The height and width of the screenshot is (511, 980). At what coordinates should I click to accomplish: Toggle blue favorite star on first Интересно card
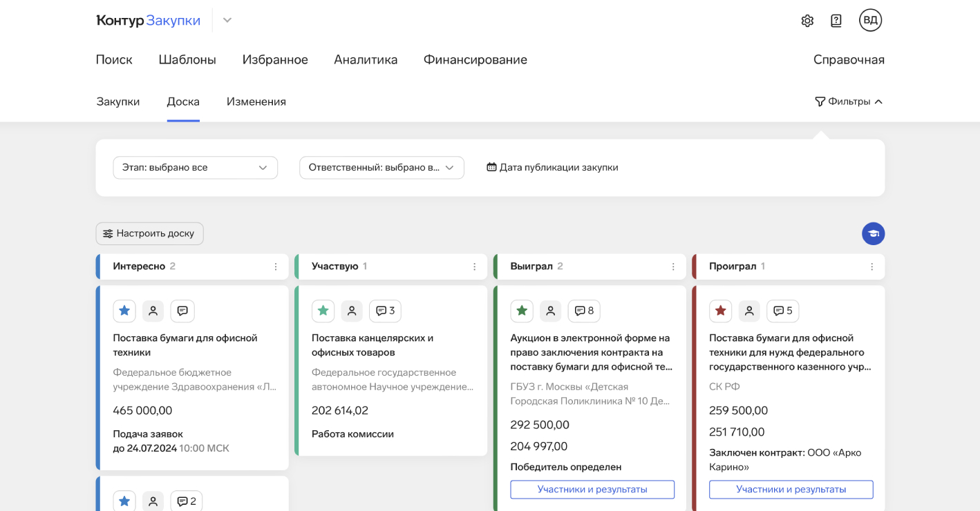click(x=124, y=311)
